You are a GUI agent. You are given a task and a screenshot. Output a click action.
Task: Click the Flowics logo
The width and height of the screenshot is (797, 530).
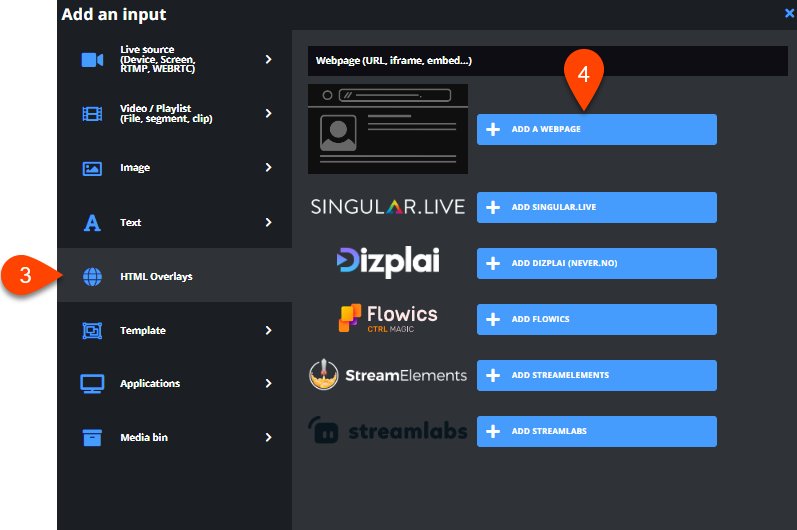(388, 318)
